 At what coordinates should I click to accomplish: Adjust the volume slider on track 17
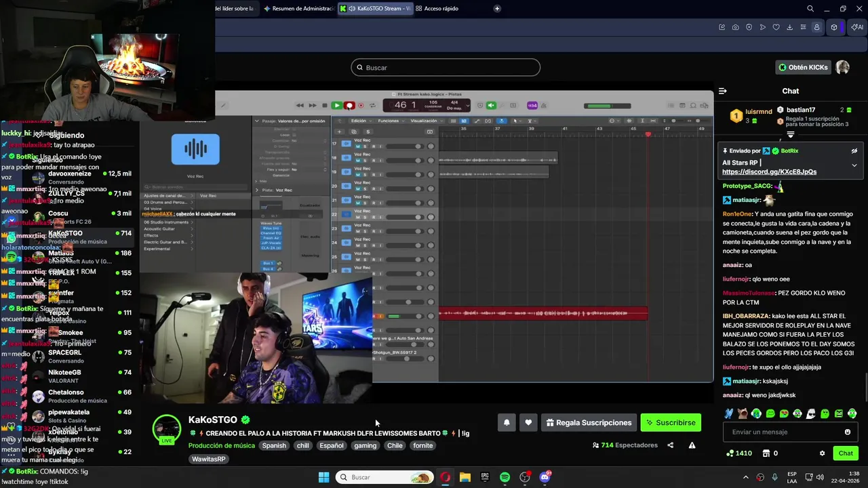tap(405, 146)
